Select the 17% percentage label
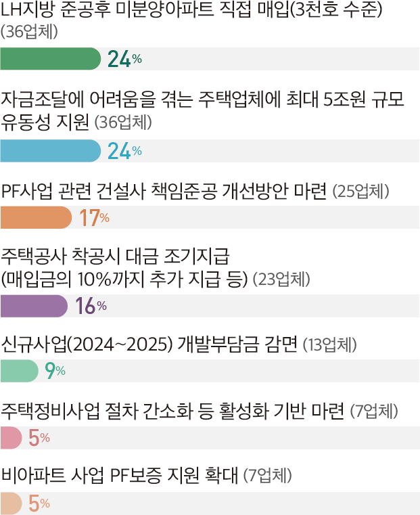 95,218
